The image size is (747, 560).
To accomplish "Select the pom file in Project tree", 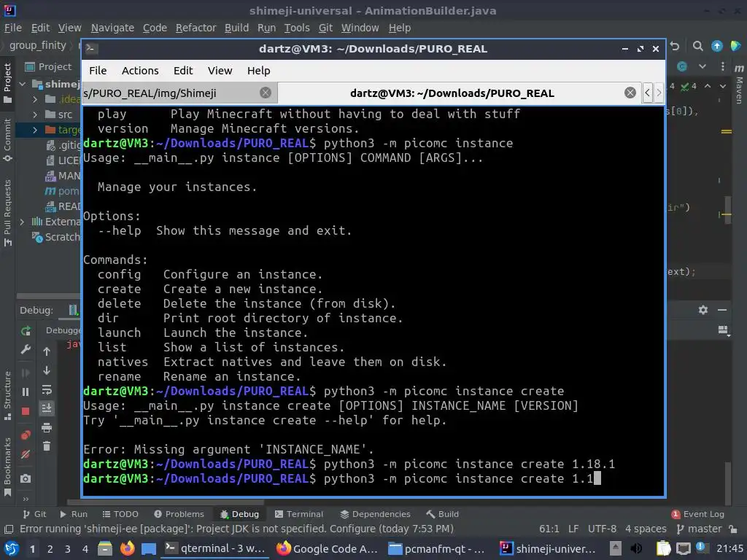I will tap(63, 191).
